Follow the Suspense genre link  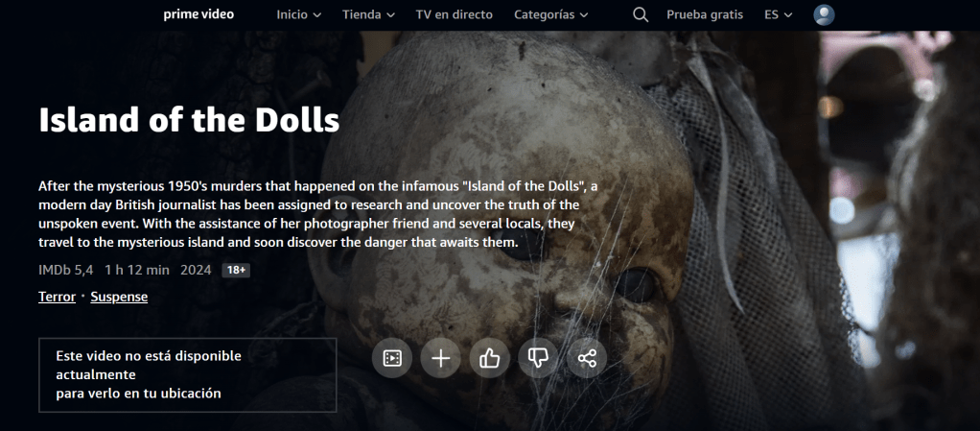point(119,297)
